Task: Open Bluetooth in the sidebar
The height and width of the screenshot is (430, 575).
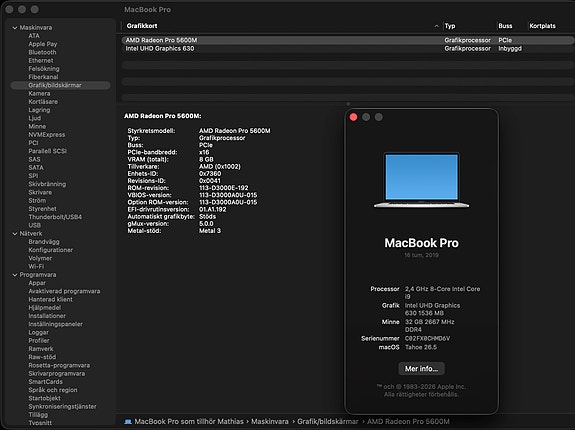Action: pyautogui.click(x=42, y=52)
